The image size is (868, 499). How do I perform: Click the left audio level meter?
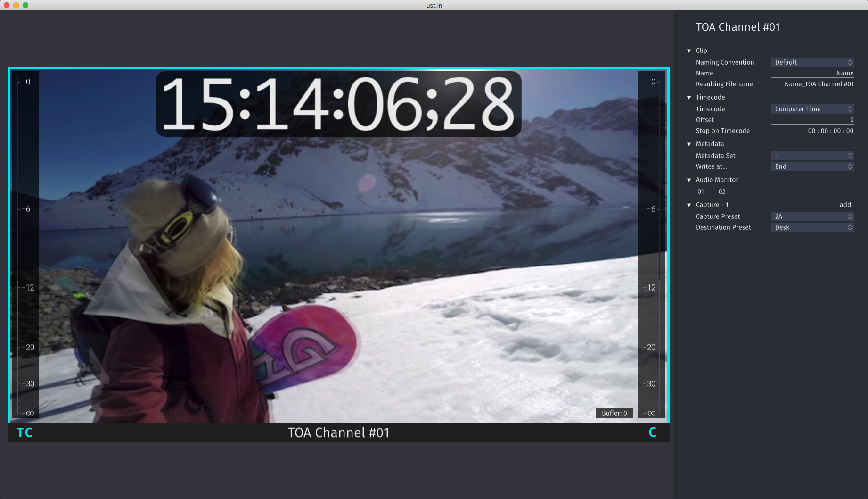[25, 244]
